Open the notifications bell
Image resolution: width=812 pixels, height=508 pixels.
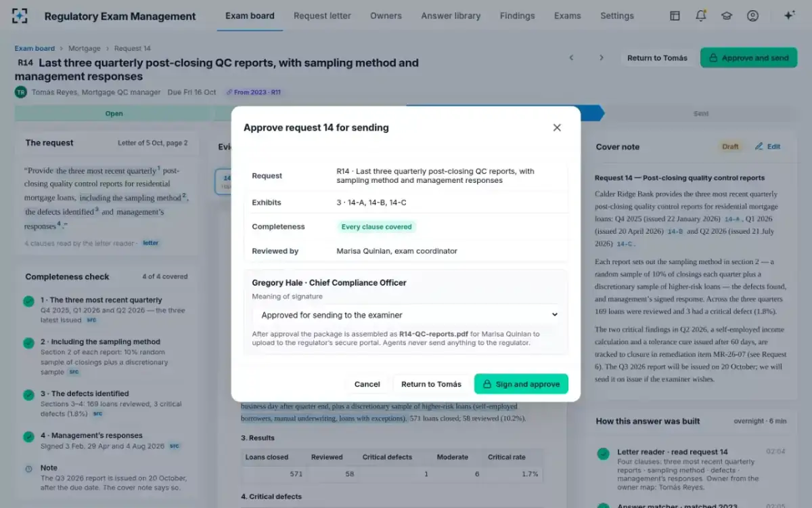pos(701,16)
